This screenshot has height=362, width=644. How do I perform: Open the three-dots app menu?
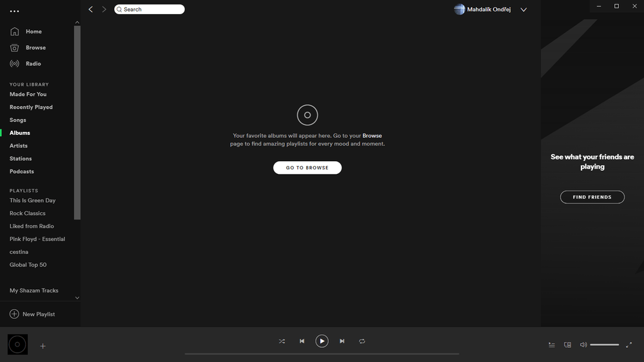14,11
